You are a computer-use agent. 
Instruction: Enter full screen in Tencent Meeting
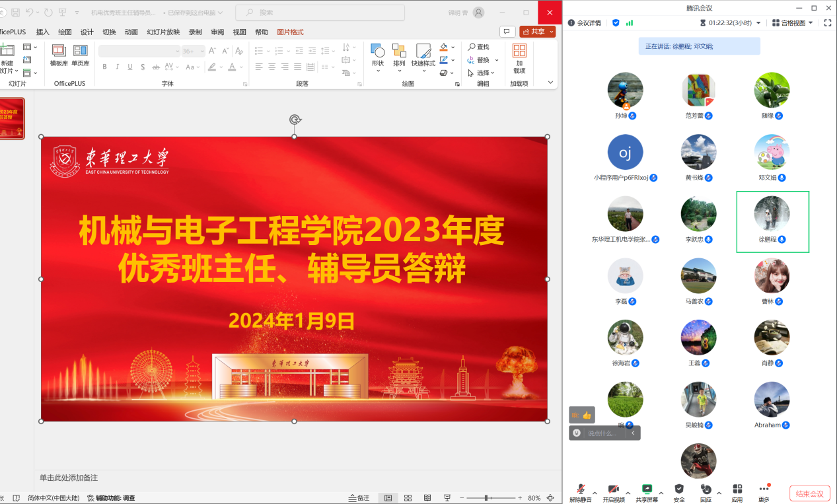pyautogui.click(x=827, y=22)
